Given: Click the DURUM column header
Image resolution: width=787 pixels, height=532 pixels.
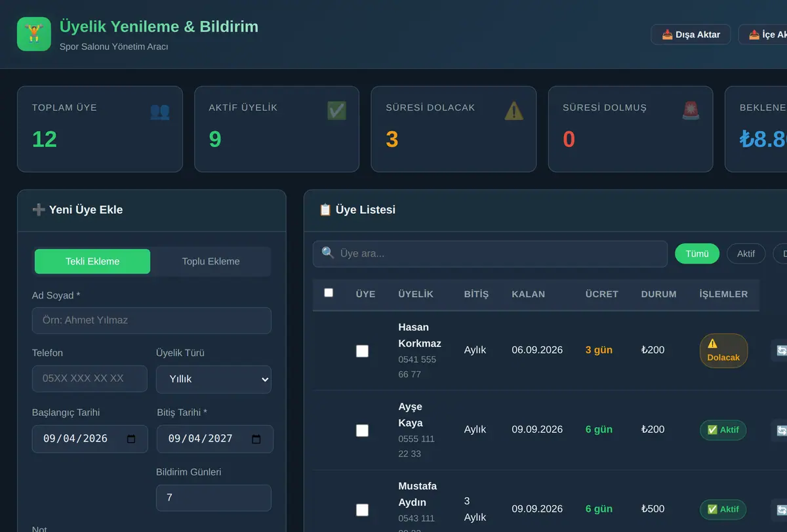Looking at the screenshot, I should (x=659, y=294).
